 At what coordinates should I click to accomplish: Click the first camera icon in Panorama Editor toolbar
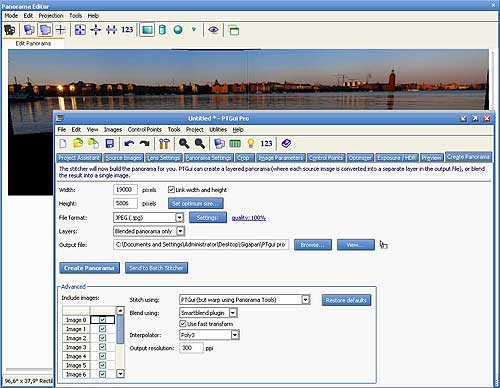pos(10,30)
